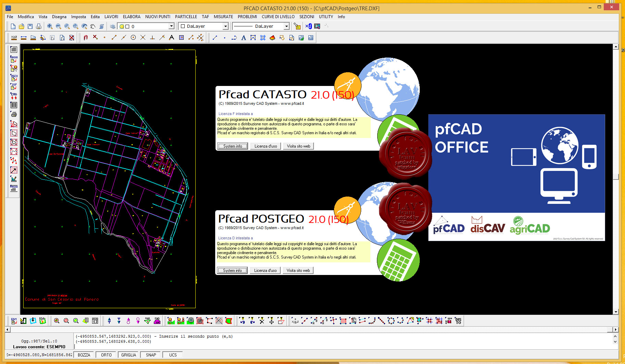
Task: Click the DIS TO distance icon
Action: pos(458,321)
